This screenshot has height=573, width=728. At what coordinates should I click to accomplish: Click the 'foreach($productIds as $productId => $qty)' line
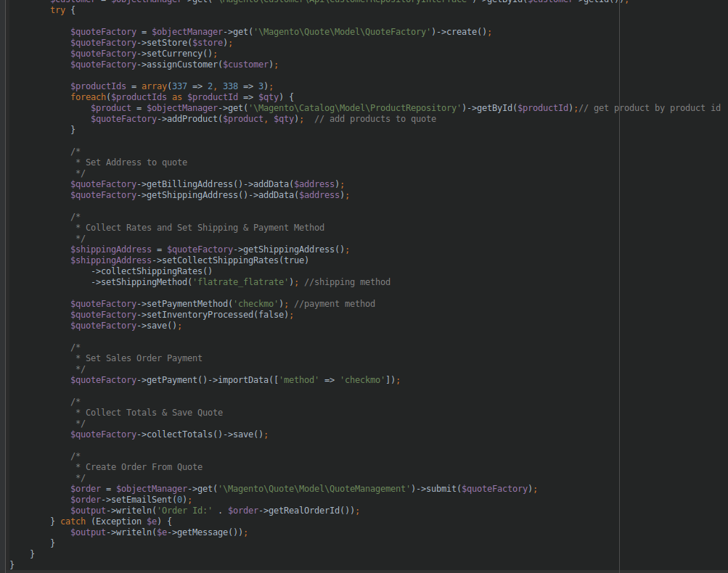pos(182,97)
